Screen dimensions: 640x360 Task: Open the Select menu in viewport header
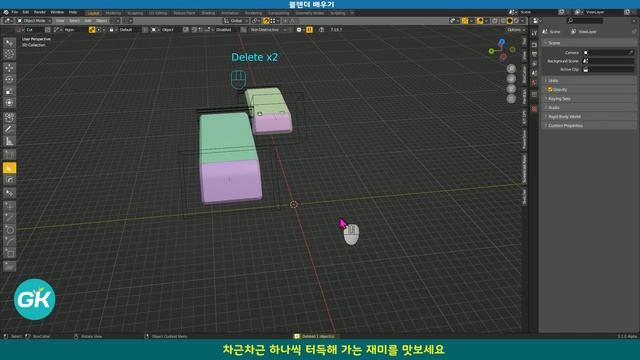click(74, 21)
